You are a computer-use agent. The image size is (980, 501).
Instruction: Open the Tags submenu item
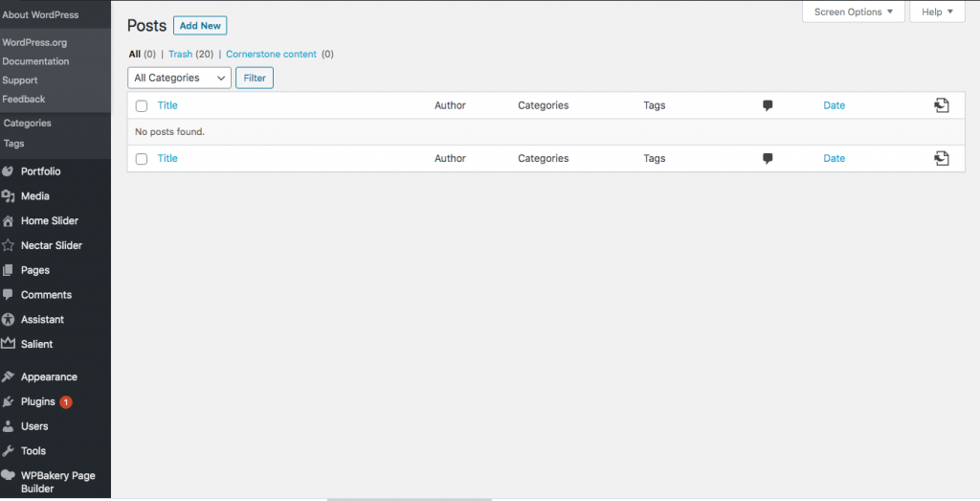click(x=13, y=144)
